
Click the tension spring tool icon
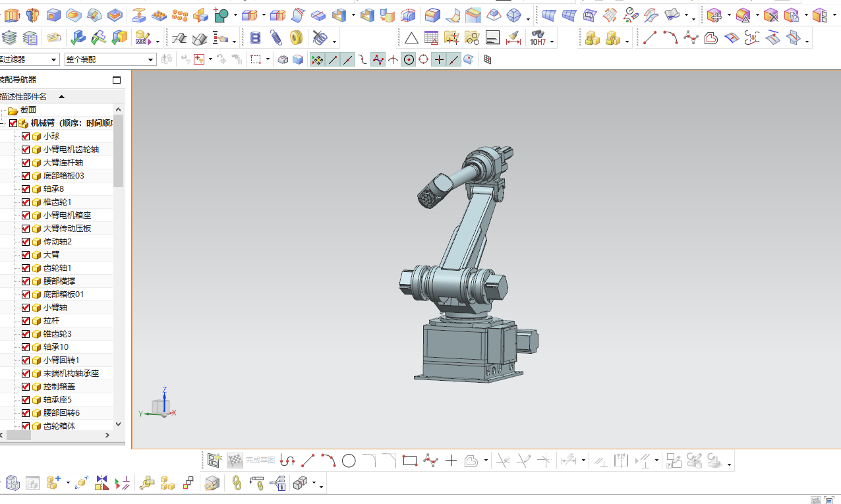click(276, 38)
